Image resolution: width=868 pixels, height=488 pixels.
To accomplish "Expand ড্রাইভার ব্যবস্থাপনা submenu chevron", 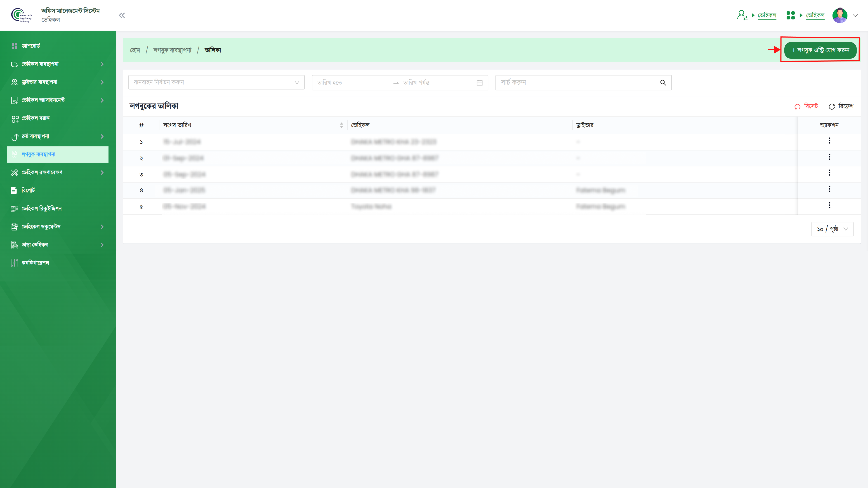I will coord(102,82).
